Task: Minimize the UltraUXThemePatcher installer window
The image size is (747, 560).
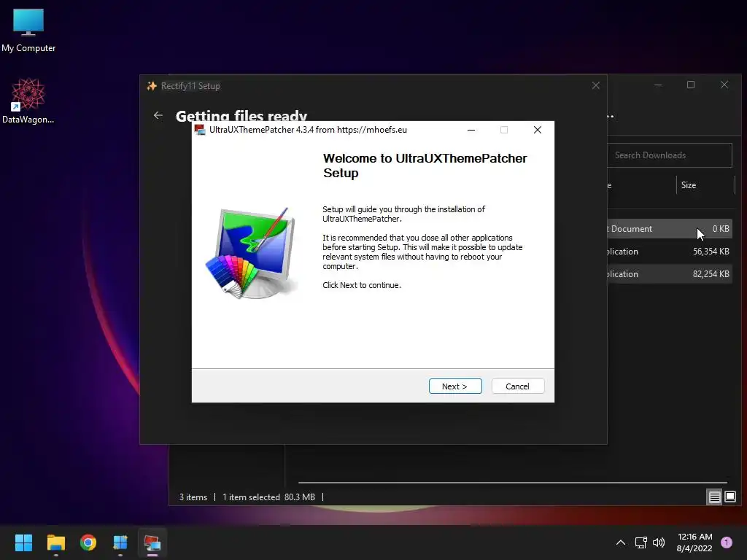Action: (x=471, y=130)
